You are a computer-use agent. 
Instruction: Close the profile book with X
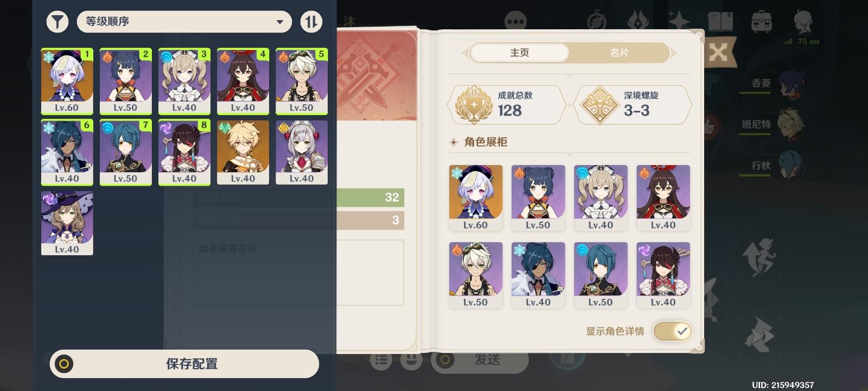718,52
